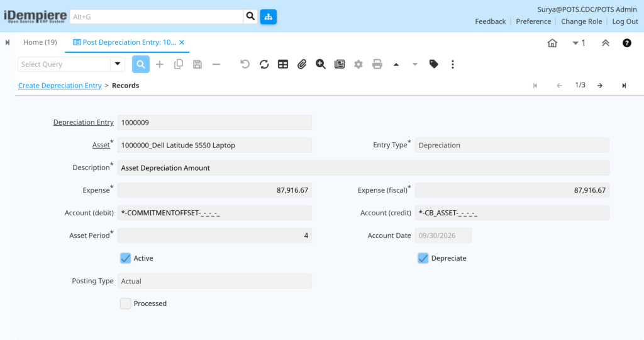Jump to last record icon
644x340 pixels.
(624, 86)
